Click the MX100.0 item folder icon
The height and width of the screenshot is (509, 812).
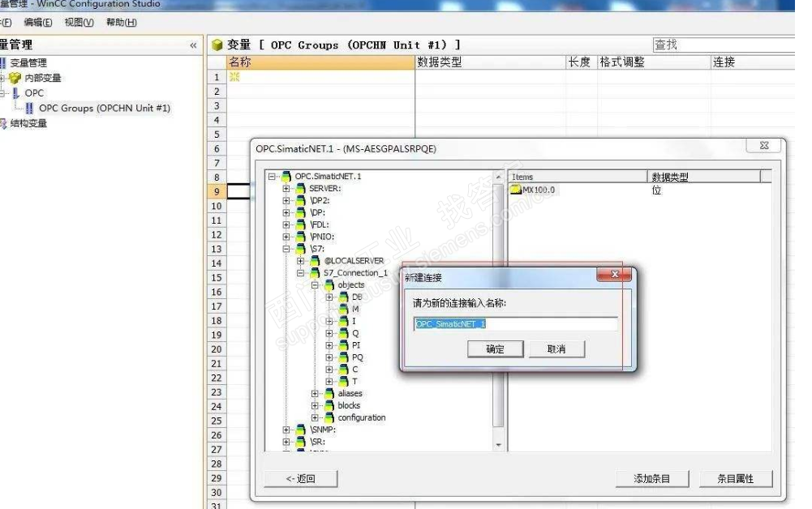point(516,190)
